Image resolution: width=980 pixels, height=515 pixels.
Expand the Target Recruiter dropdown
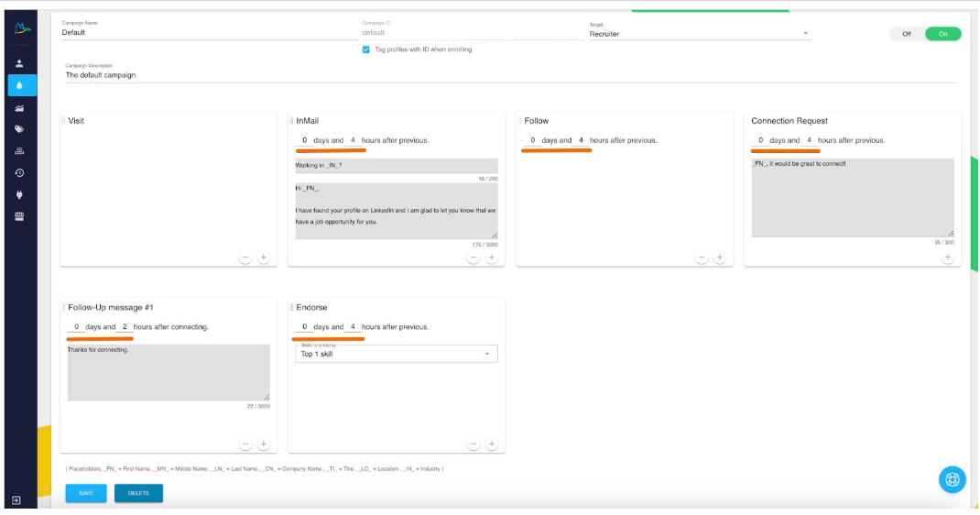700,34
